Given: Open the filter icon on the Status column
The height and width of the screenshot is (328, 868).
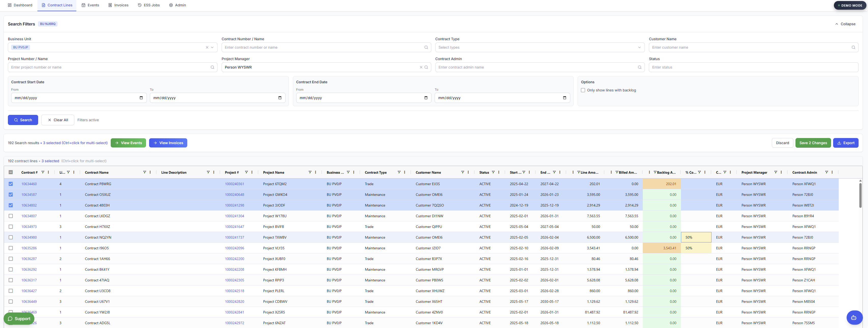Looking at the screenshot, I should tap(493, 172).
